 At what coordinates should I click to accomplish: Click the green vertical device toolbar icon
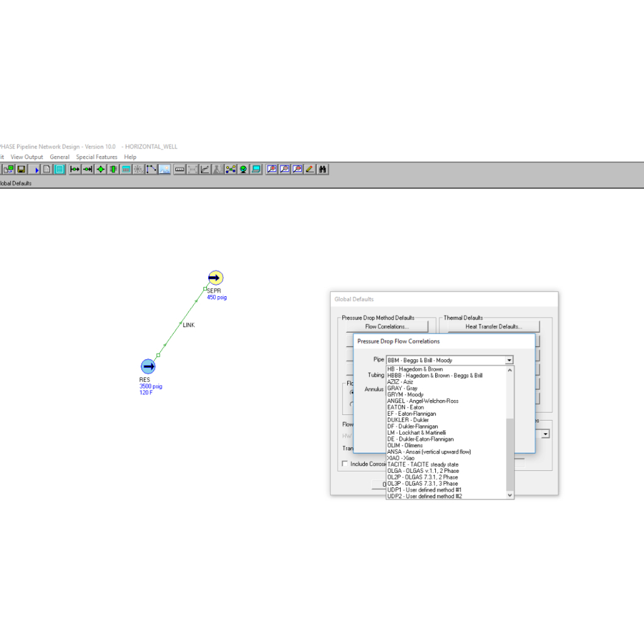[x=113, y=169]
